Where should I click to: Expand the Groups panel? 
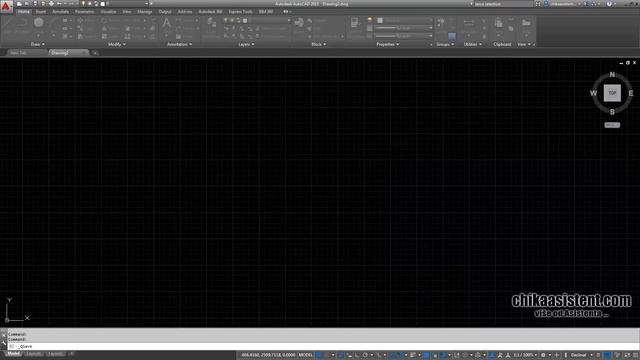[x=445, y=44]
